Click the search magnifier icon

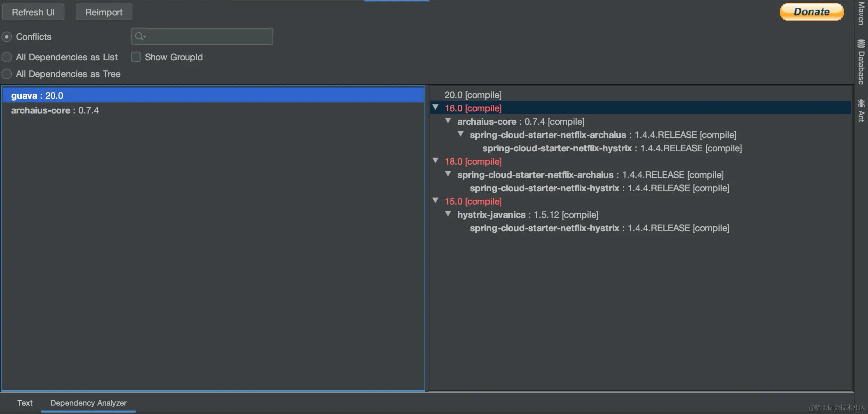tap(140, 36)
